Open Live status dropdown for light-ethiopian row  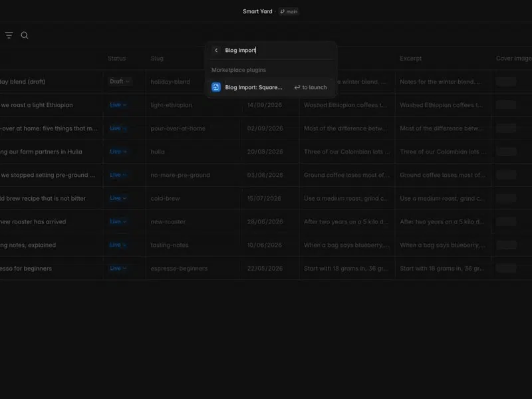pos(118,105)
